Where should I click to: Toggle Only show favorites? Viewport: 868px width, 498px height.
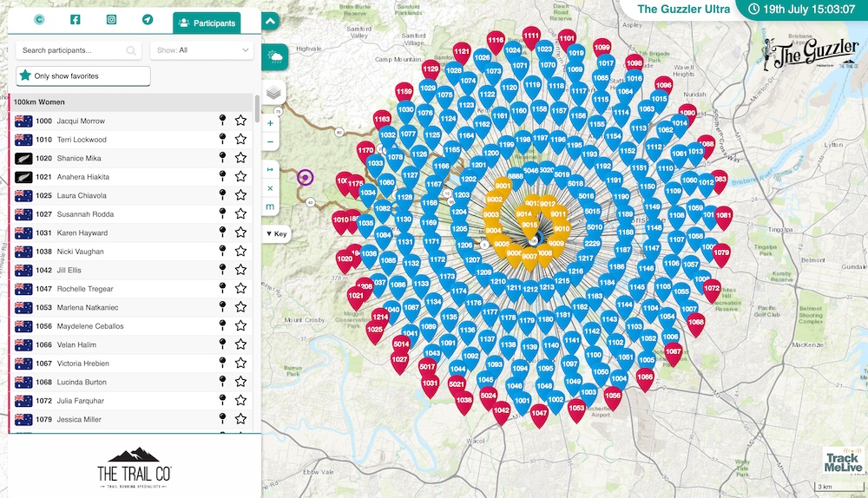pyautogui.click(x=83, y=76)
